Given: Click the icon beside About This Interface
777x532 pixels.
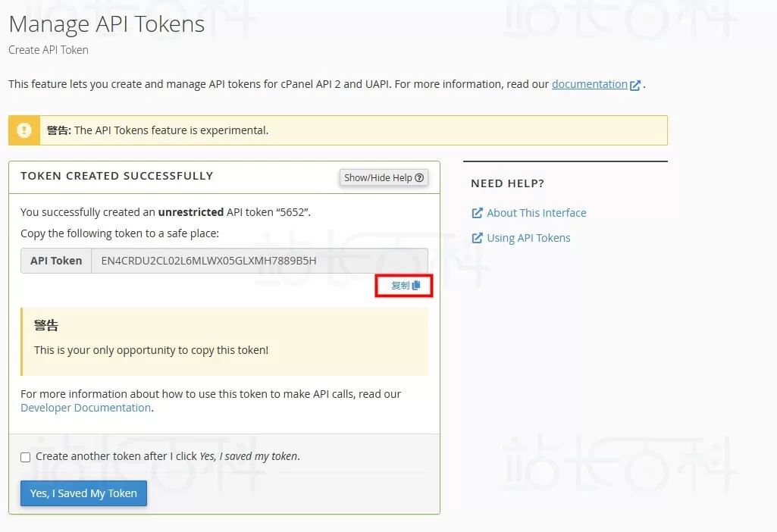Looking at the screenshot, I should pyautogui.click(x=477, y=213).
